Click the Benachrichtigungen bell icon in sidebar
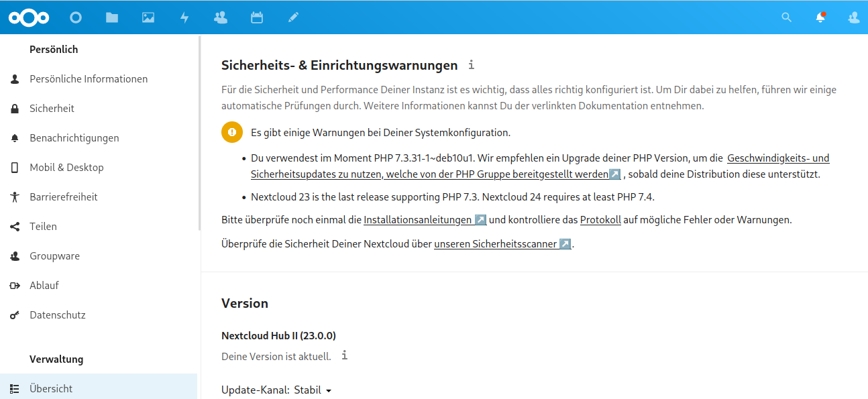 tap(15, 138)
